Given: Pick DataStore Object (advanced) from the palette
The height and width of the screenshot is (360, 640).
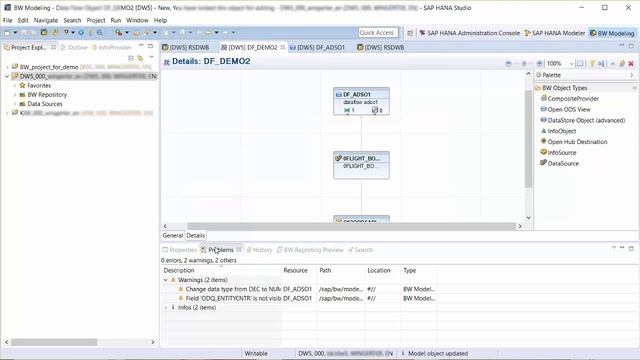Looking at the screenshot, I should 582,120.
